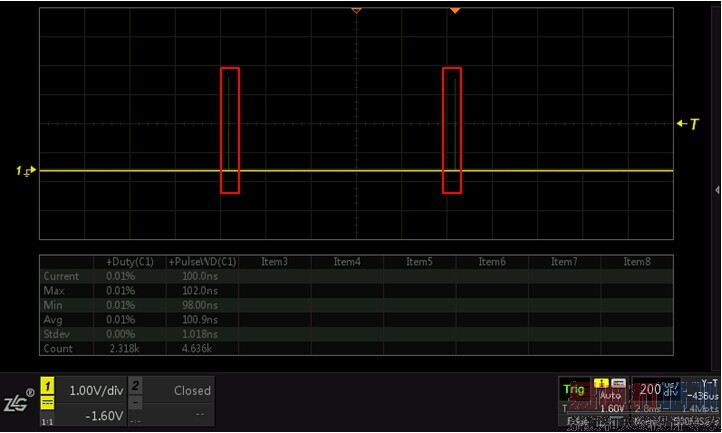Image resolution: width=722 pixels, height=433 pixels.
Task: Select the Item3 measurement column header
Action: pyautogui.click(x=274, y=262)
